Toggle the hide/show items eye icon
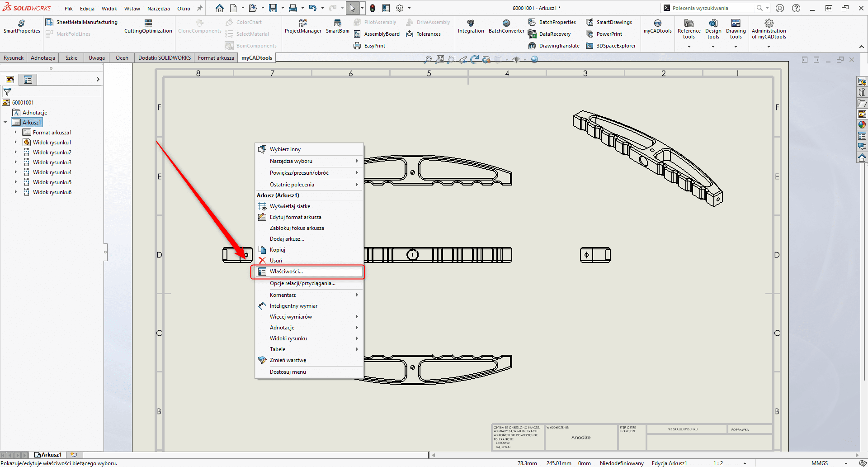 (x=517, y=59)
